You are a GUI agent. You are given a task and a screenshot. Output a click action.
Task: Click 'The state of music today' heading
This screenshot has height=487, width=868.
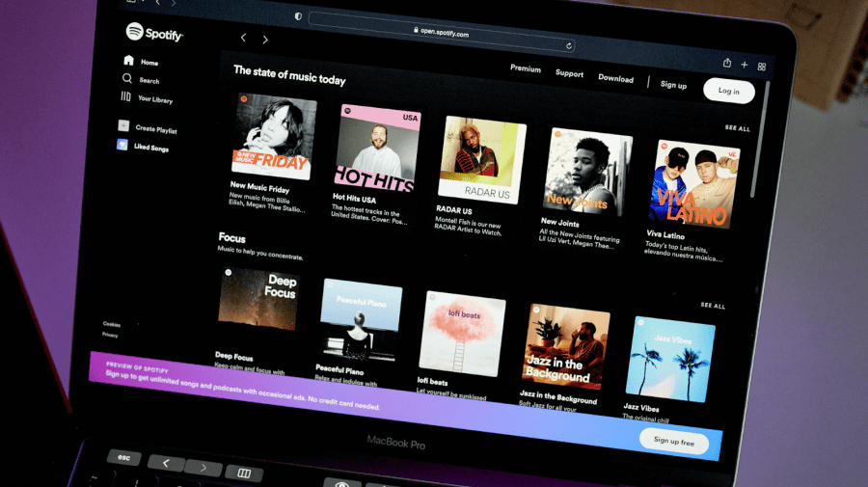coord(289,75)
